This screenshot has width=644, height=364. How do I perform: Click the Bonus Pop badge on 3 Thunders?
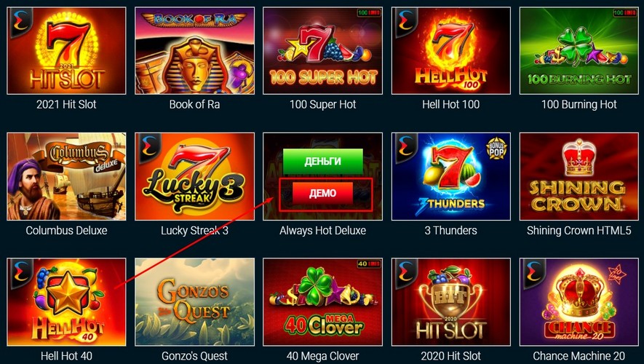coord(496,149)
